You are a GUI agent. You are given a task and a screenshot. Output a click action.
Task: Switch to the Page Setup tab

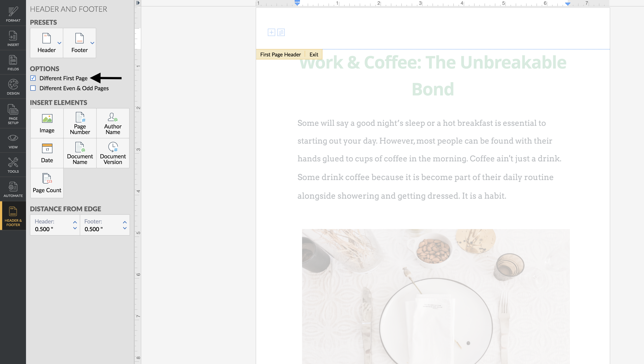[x=13, y=114]
